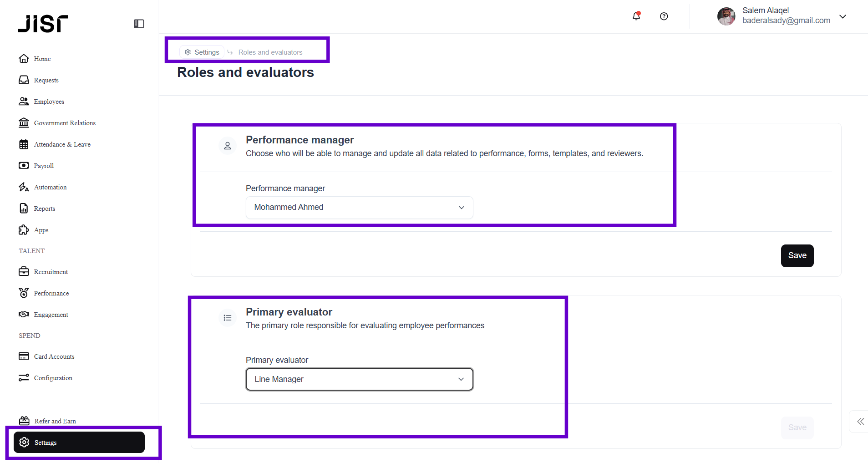Click the user profile avatar photo
This screenshot has width=868, height=463.
coord(726,16)
